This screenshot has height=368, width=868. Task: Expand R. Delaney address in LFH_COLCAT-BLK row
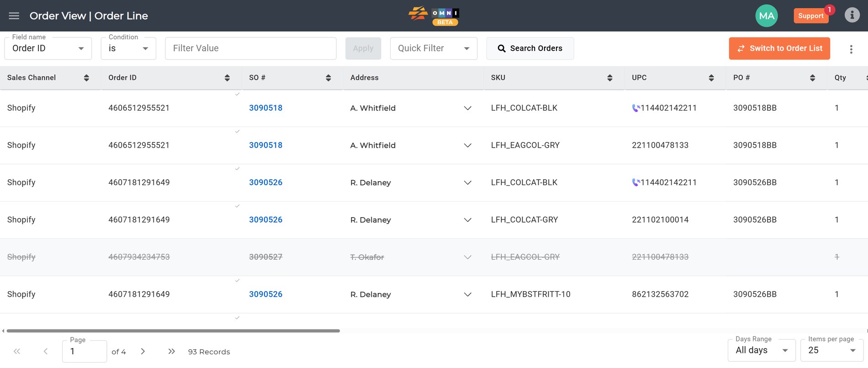(x=467, y=183)
